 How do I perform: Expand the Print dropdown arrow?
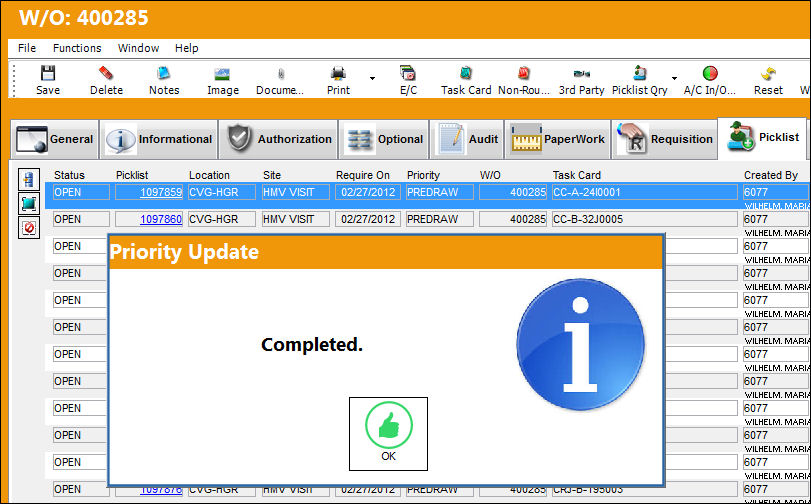click(x=372, y=78)
